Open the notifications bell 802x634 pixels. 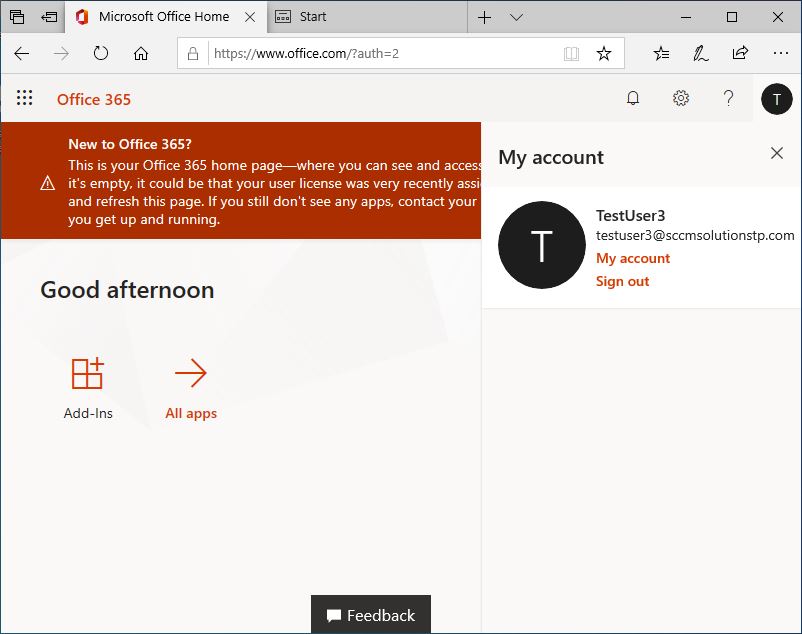(633, 98)
